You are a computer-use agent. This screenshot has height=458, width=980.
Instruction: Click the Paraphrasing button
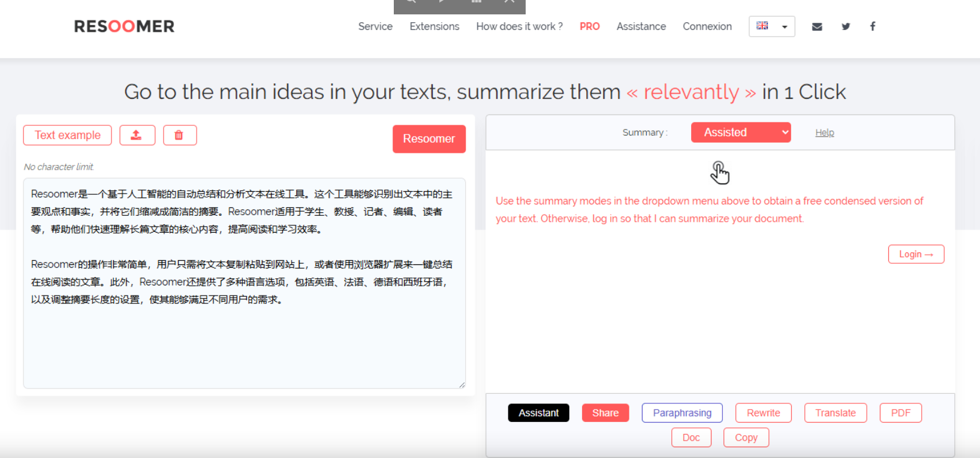682,413
